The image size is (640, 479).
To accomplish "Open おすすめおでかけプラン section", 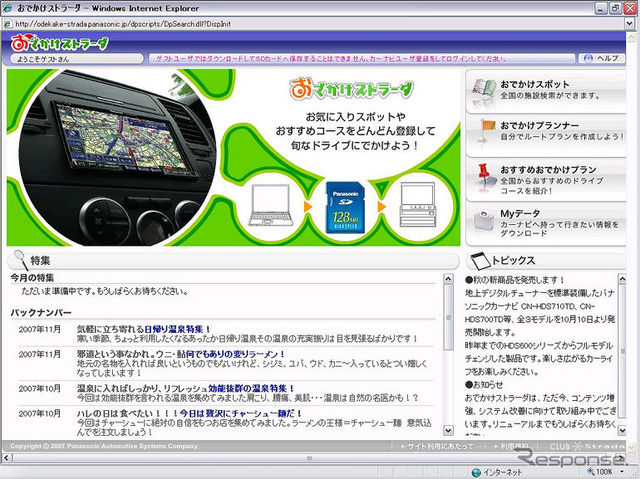I will [x=546, y=180].
